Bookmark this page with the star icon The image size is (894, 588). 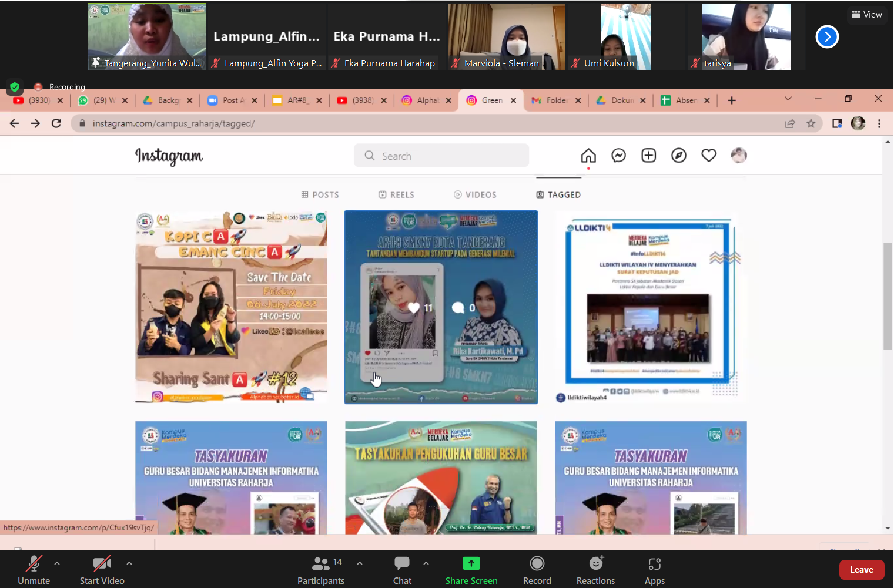(x=811, y=123)
